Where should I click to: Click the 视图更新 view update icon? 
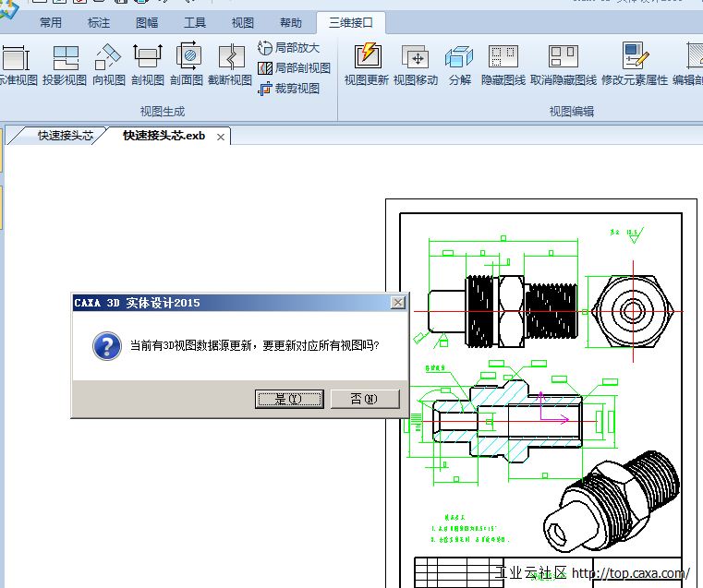pyautogui.click(x=367, y=64)
